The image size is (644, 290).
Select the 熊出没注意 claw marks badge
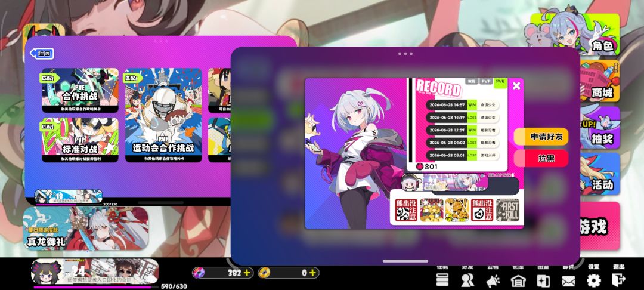406,210
